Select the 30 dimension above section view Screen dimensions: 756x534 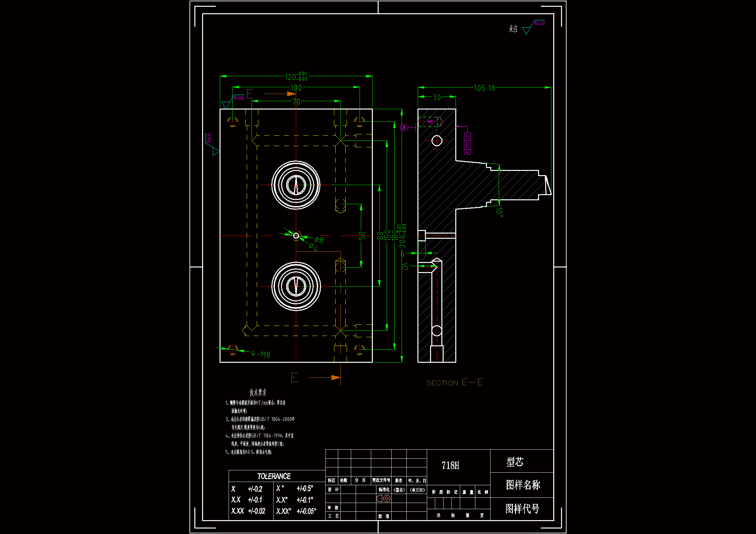point(437,97)
